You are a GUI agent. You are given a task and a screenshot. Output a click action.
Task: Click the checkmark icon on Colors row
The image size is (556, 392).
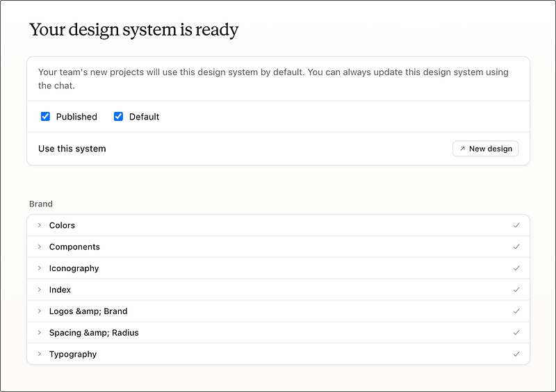pyautogui.click(x=516, y=225)
